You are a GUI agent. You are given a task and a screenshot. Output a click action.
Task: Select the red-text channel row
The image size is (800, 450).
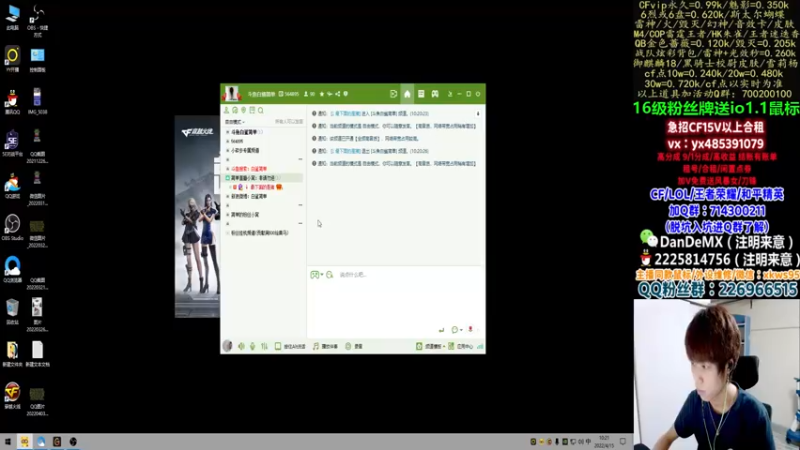click(x=249, y=169)
